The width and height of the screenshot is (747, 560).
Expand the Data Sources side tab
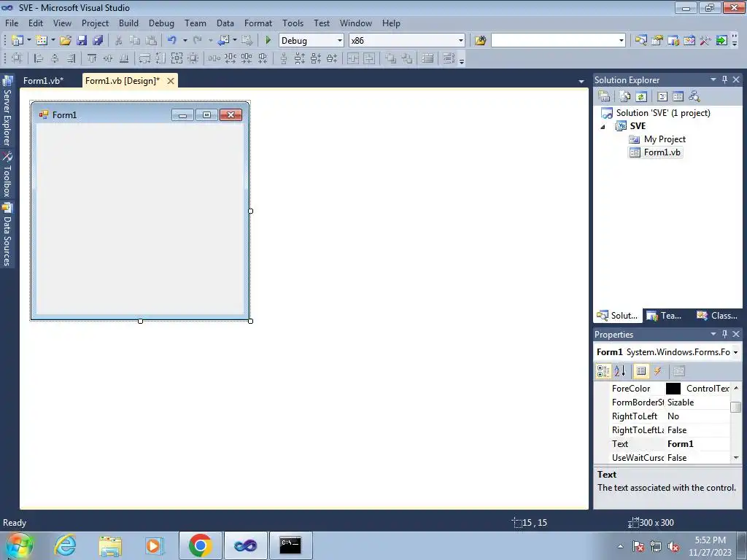click(7, 234)
